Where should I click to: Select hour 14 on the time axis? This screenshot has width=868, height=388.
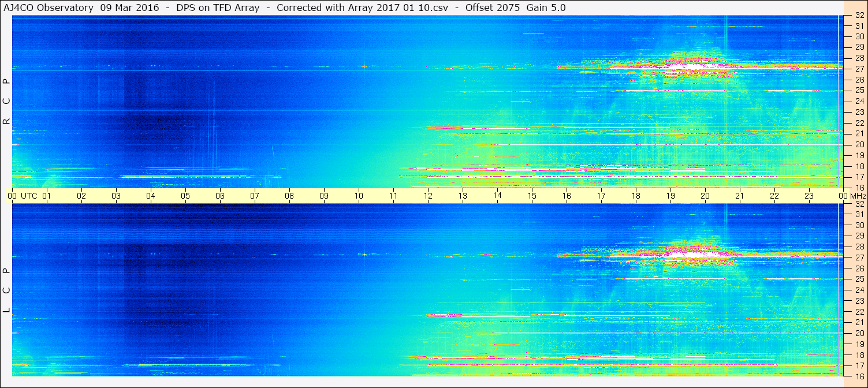(497, 196)
